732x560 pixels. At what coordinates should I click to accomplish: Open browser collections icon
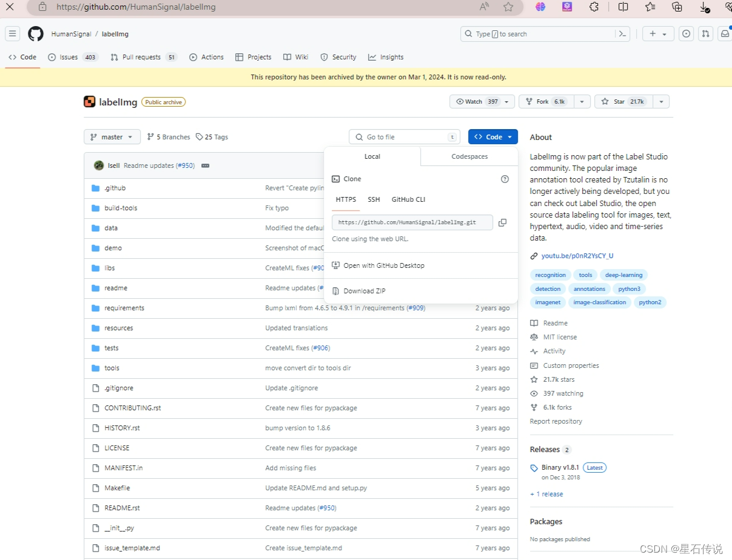click(x=677, y=7)
